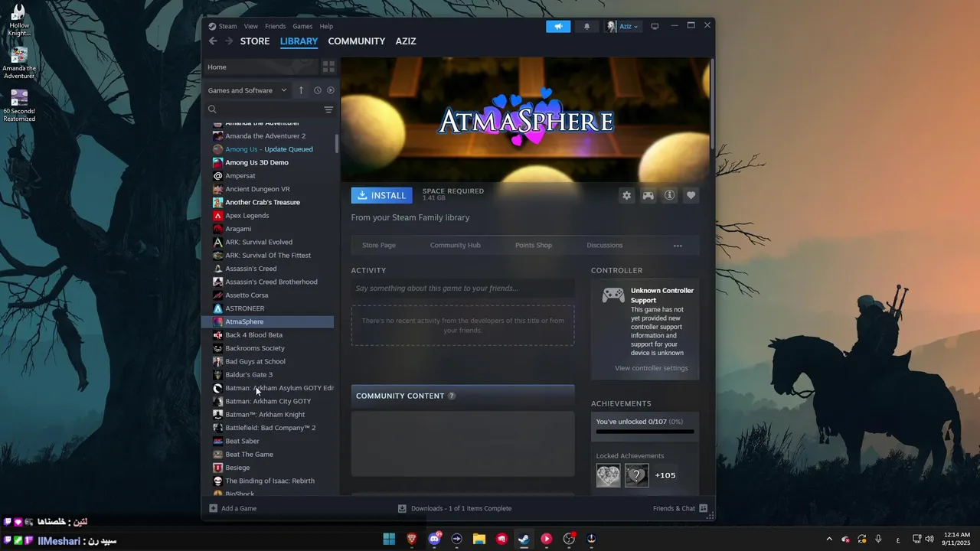Open the Discussions link
This screenshot has height=551, width=980.
pos(605,246)
